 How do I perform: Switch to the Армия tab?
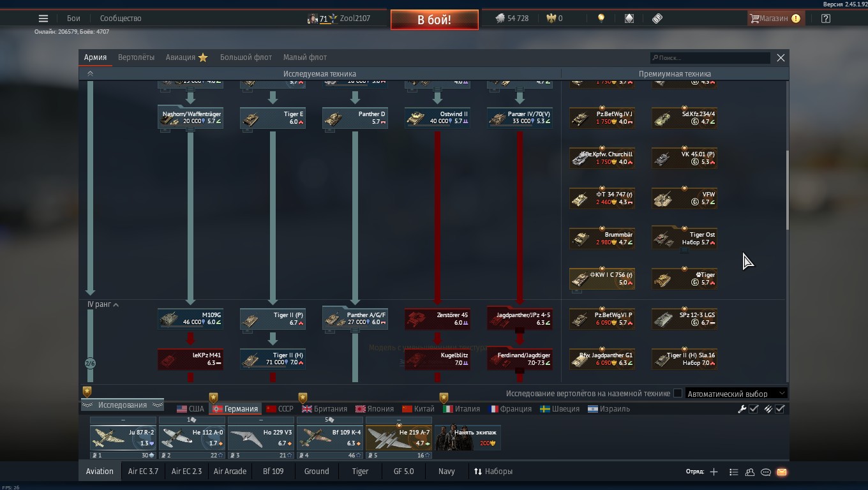95,57
